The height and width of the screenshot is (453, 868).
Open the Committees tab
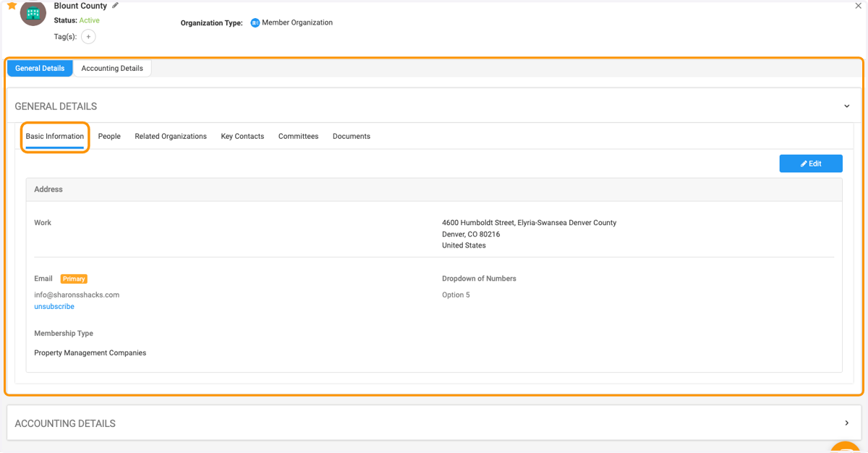(x=298, y=136)
